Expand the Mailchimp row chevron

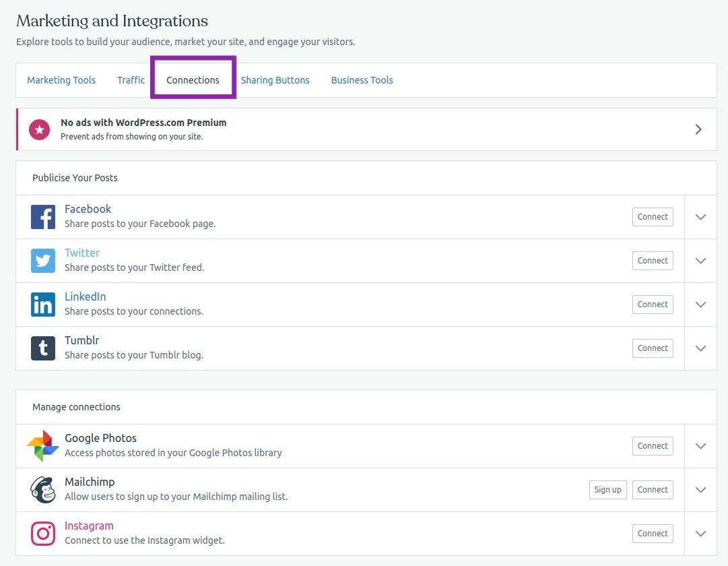coord(700,490)
